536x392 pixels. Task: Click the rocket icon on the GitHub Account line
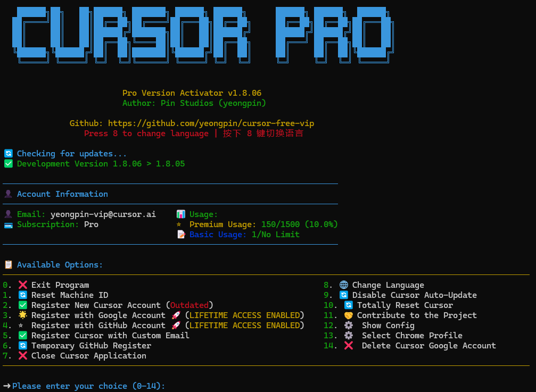[176, 326]
